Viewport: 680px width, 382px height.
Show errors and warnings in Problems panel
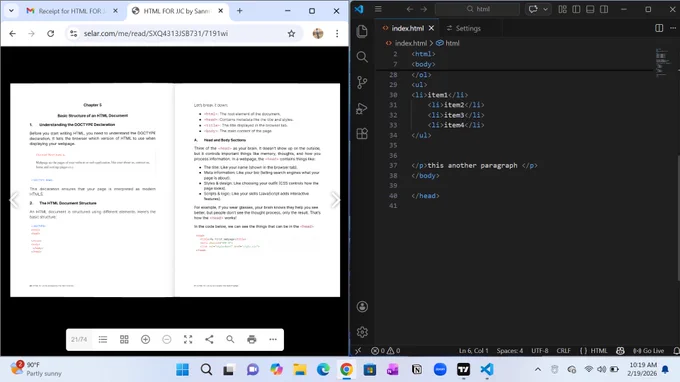click(386, 351)
